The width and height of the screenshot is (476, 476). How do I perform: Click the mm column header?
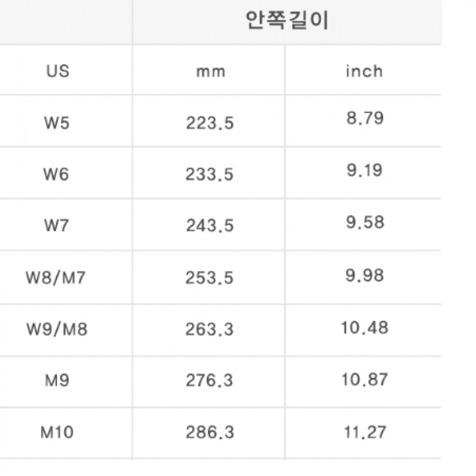coord(211,72)
